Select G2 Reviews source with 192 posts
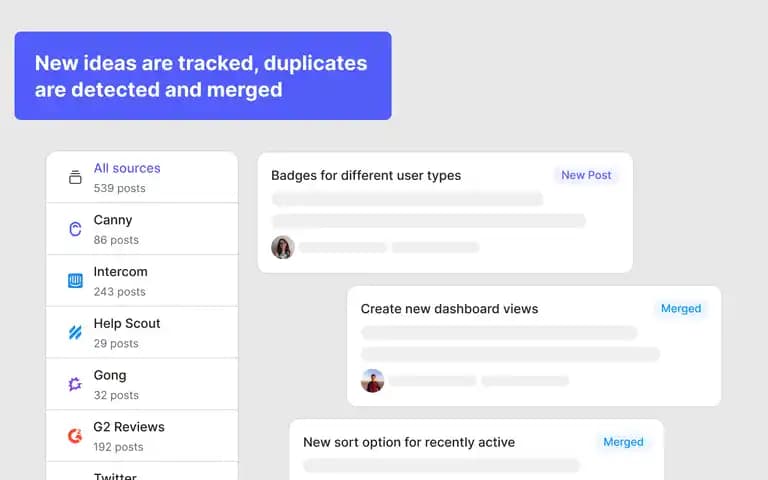 coord(142,436)
